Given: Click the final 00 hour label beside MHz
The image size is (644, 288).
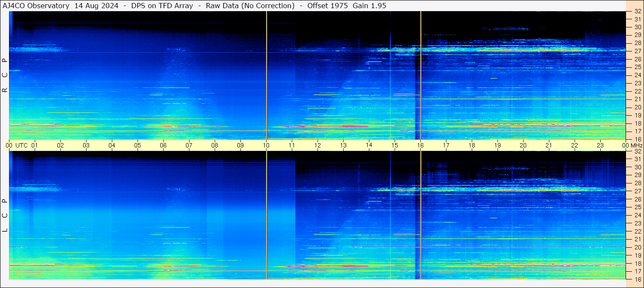Looking at the screenshot, I should pos(626,145).
